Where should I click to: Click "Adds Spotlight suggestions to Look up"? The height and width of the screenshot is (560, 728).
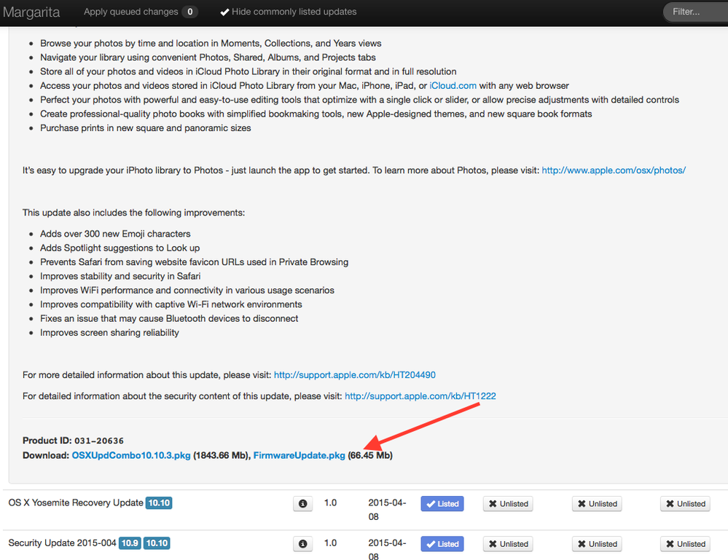pos(120,248)
